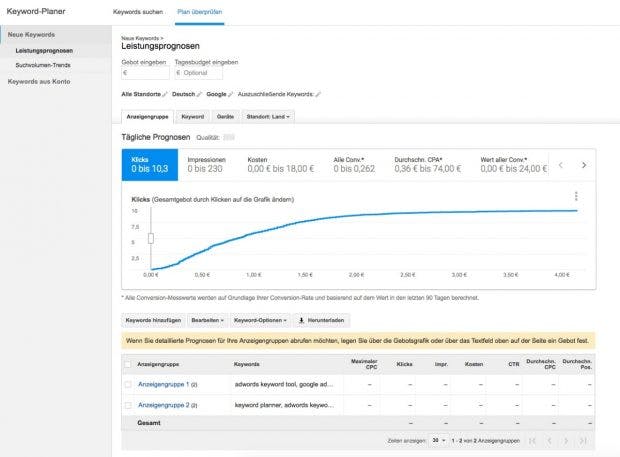Show previous forecast metrics arrow
Screen dimensions: 620x457
click(x=561, y=165)
